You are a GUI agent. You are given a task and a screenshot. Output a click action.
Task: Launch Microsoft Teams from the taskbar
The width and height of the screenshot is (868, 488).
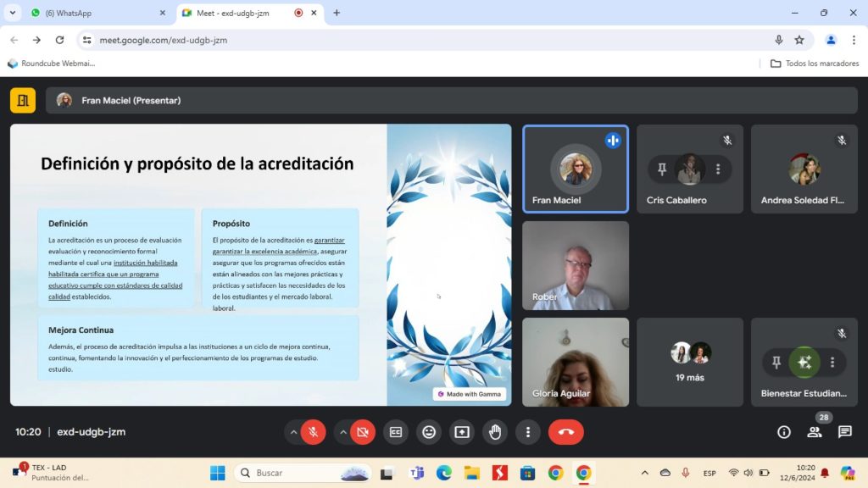[x=416, y=473]
